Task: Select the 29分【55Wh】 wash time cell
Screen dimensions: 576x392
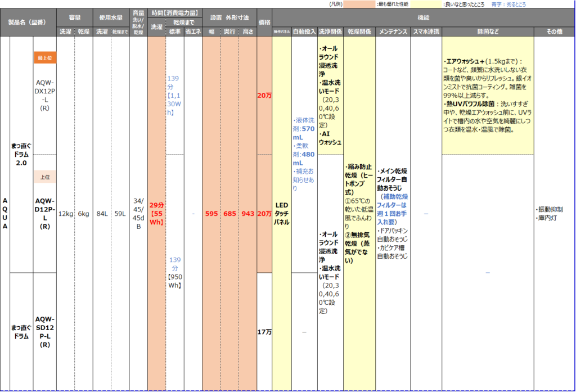Action: pyautogui.click(x=156, y=214)
